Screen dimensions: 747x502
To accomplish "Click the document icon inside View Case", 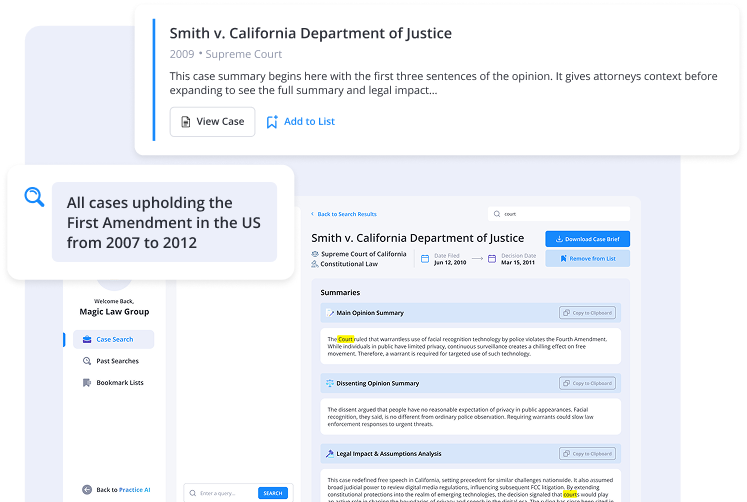I will click(x=186, y=122).
